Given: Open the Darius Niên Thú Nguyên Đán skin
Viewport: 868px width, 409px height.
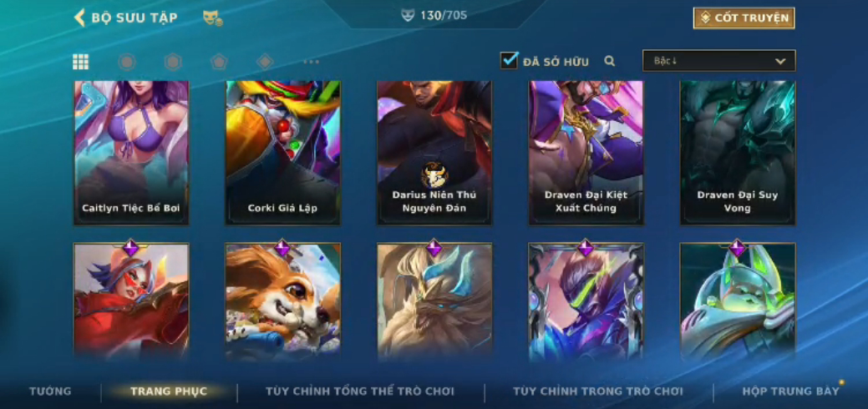Looking at the screenshot, I should point(434,153).
